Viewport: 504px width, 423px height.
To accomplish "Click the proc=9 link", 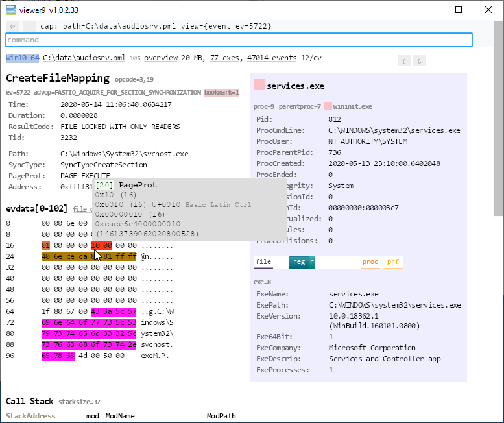I will [x=264, y=106].
